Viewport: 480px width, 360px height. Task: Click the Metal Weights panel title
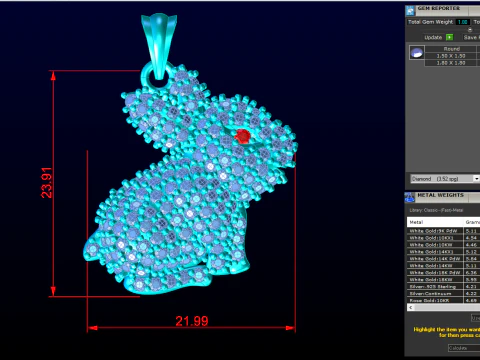coord(440,195)
